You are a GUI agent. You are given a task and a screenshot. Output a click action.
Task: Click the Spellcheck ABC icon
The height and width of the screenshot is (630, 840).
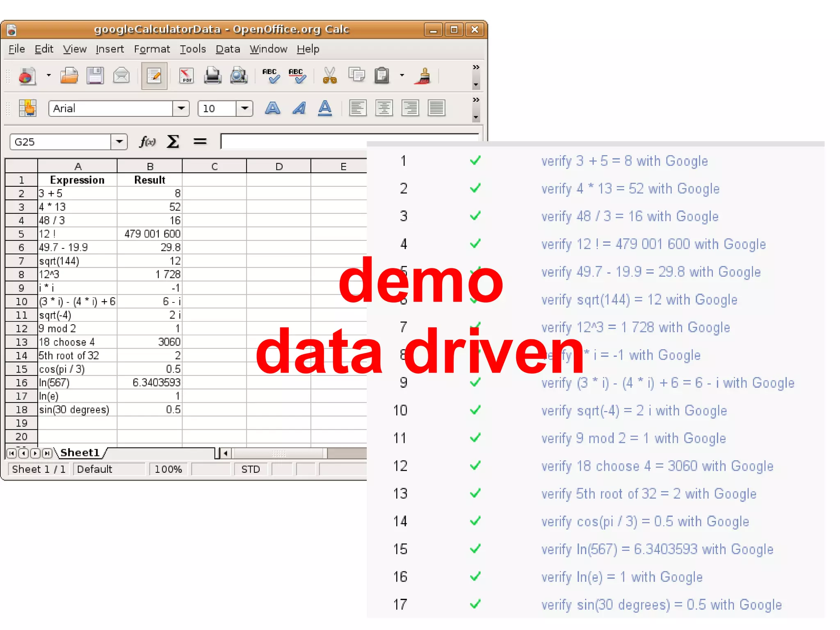pos(271,76)
